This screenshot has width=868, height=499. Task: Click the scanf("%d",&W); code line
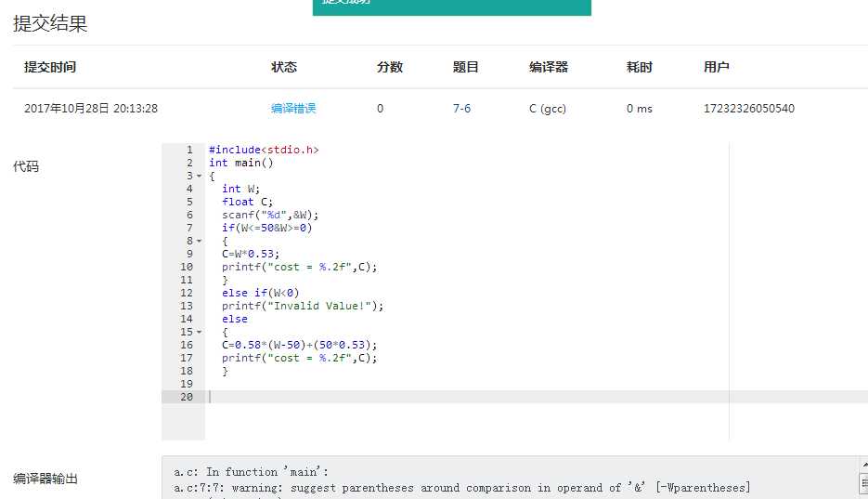click(270, 215)
